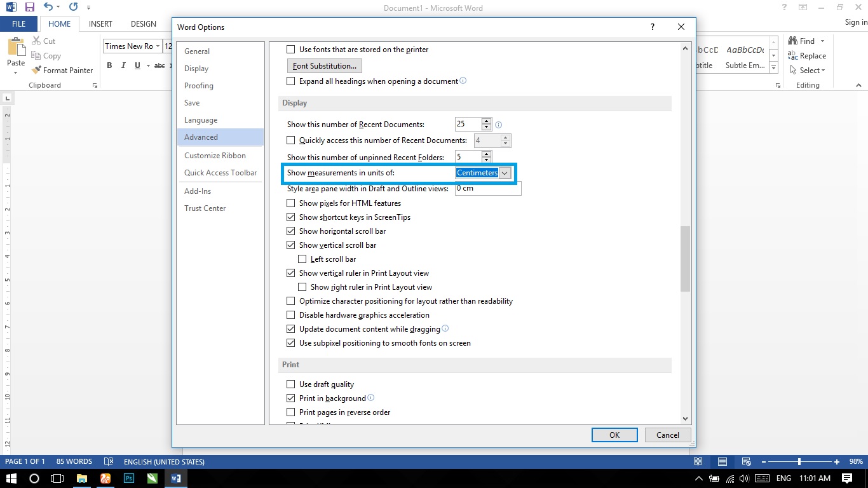868x488 pixels.
Task: Enable Quickly access Recent Documents checkbox
Action: point(291,140)
